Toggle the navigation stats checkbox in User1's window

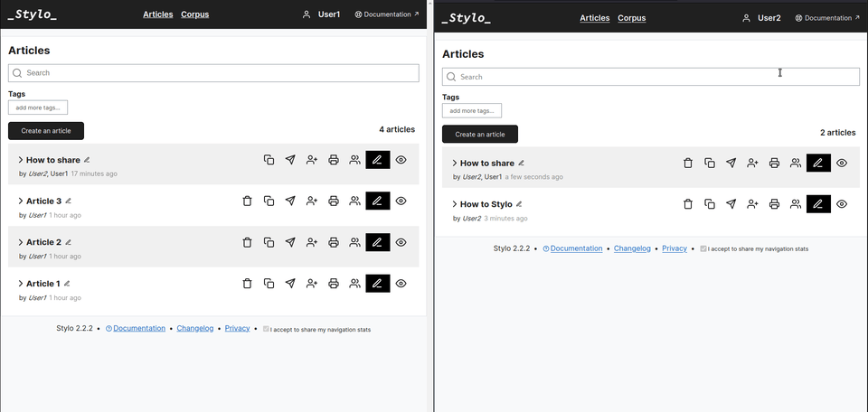coord(266,330)
